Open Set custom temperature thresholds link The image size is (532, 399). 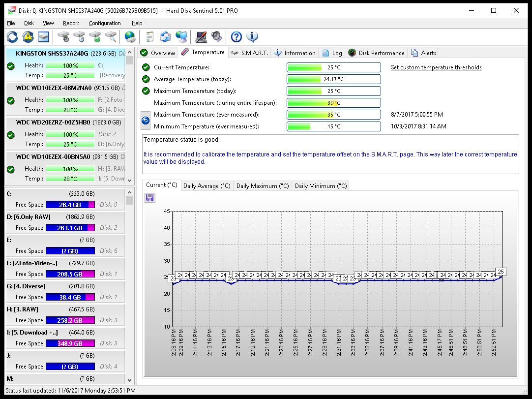pyautogui.click(x=436, y=67)
